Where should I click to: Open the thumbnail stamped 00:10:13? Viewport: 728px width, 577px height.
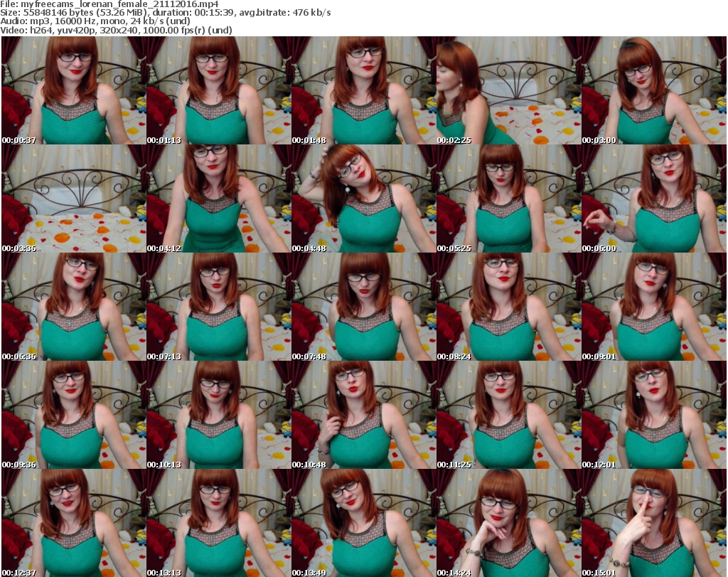point(219,415)
